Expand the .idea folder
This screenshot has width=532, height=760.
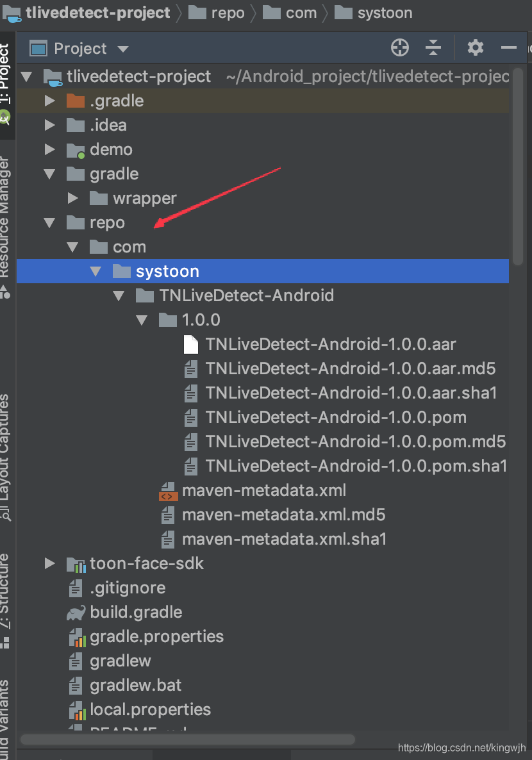coord(49,125)
